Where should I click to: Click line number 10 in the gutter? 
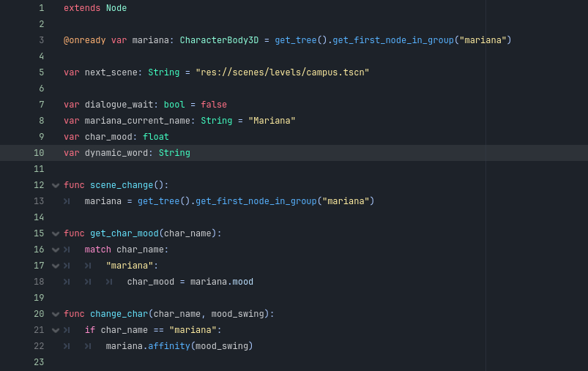coord(39,153)
